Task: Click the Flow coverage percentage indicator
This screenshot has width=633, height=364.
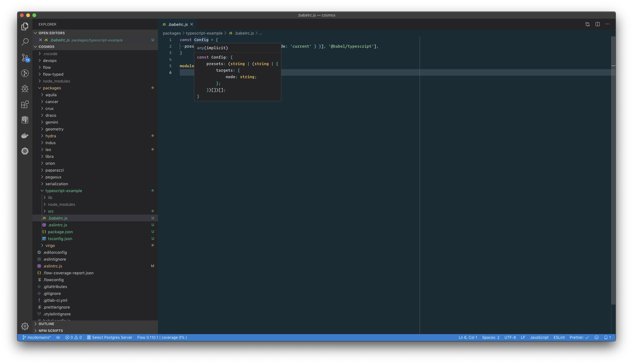Action: (161, 337)
